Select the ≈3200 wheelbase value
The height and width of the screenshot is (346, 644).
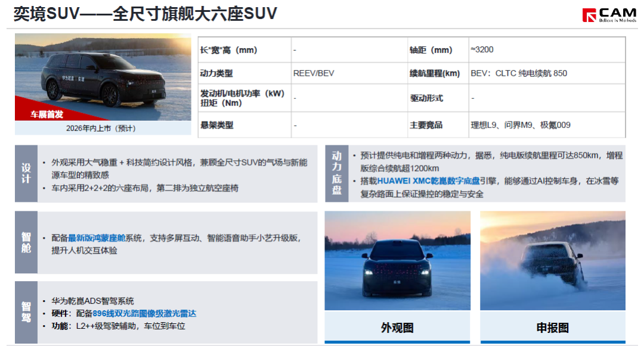(482, 49)
